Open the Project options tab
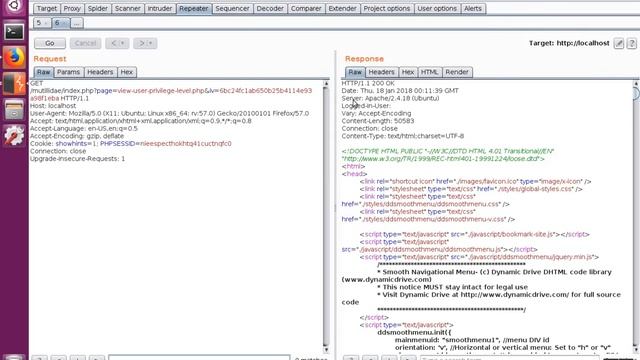The image size is (640, 360). pos(387,9)
